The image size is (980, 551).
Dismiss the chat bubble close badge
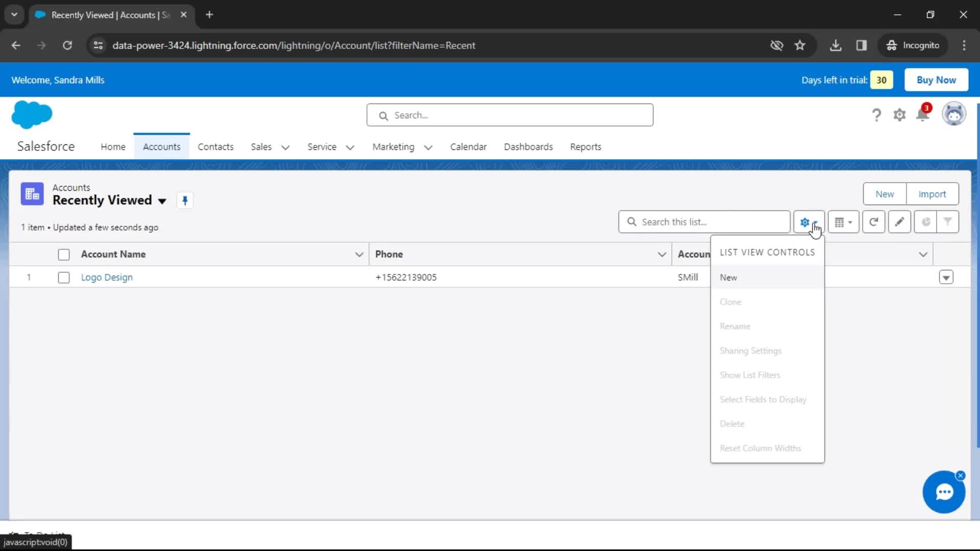pos(961,475)
